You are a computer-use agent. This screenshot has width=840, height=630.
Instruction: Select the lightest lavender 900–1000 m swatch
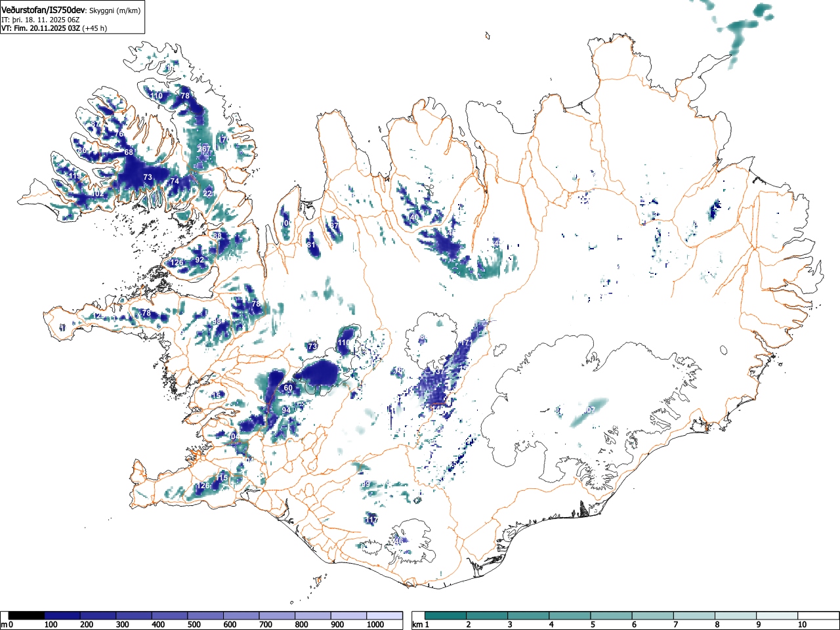(348, 616)
